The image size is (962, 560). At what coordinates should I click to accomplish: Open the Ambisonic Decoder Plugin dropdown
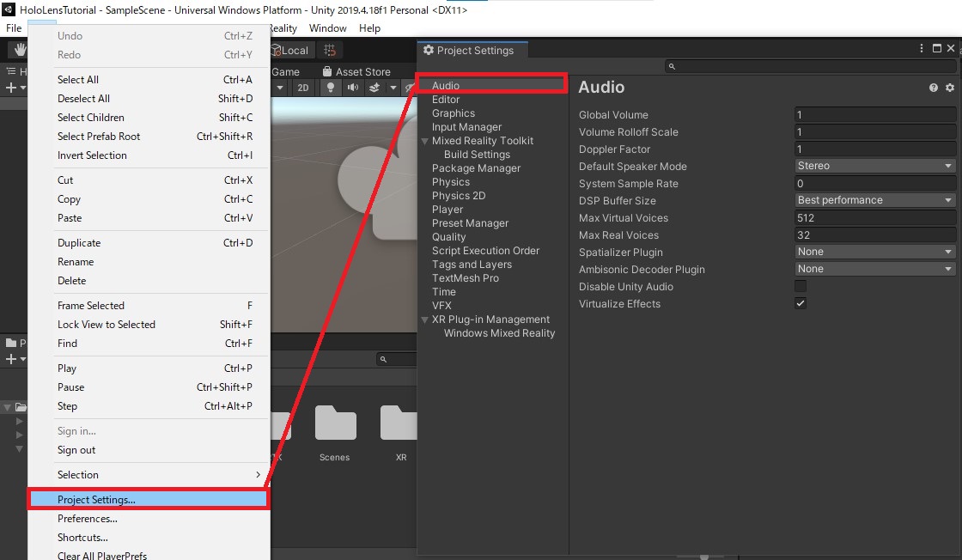coord(875,269)
